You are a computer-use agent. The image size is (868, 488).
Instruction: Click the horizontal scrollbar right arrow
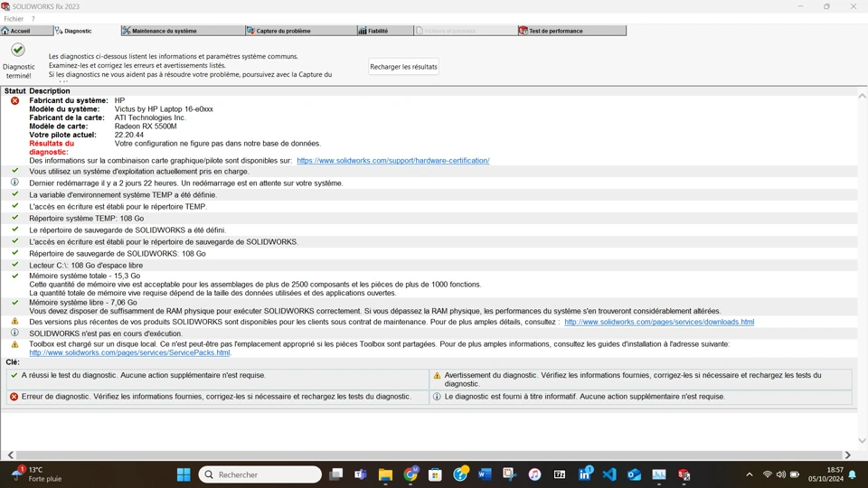click(x=847, y=455)
